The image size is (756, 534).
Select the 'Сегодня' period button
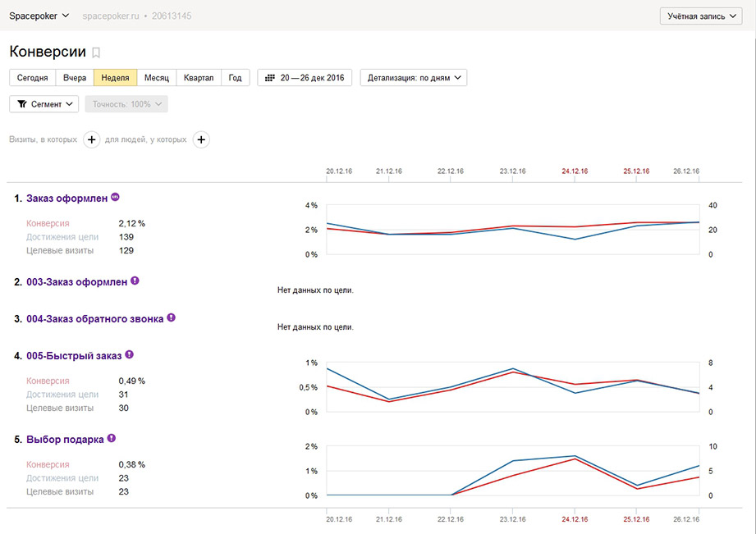coord(32,78)
